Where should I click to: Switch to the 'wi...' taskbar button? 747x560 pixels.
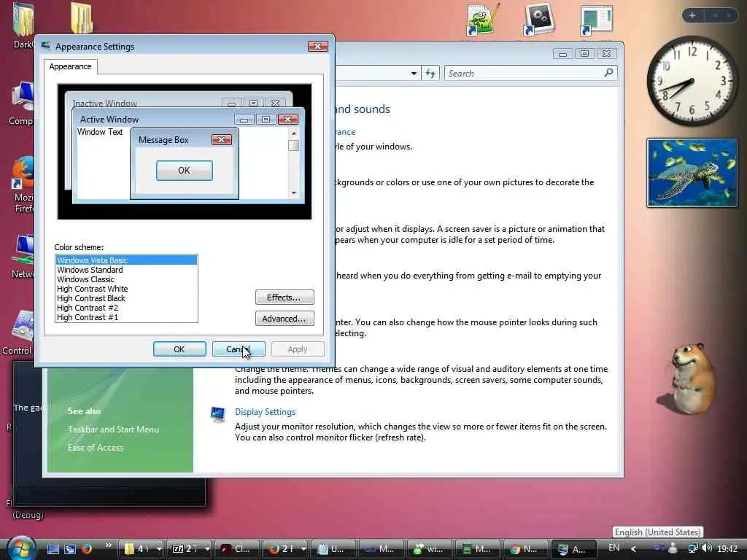coord(430,549)
